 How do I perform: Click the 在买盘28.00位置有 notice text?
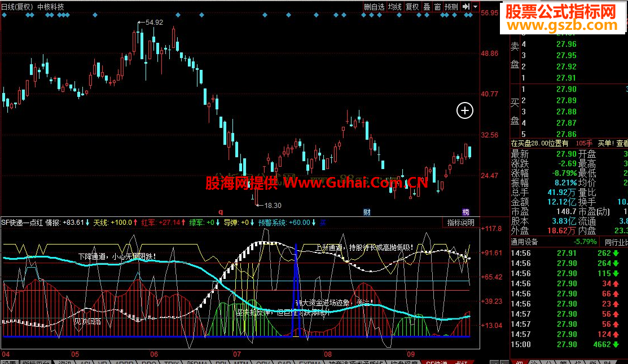coord(539,143)
